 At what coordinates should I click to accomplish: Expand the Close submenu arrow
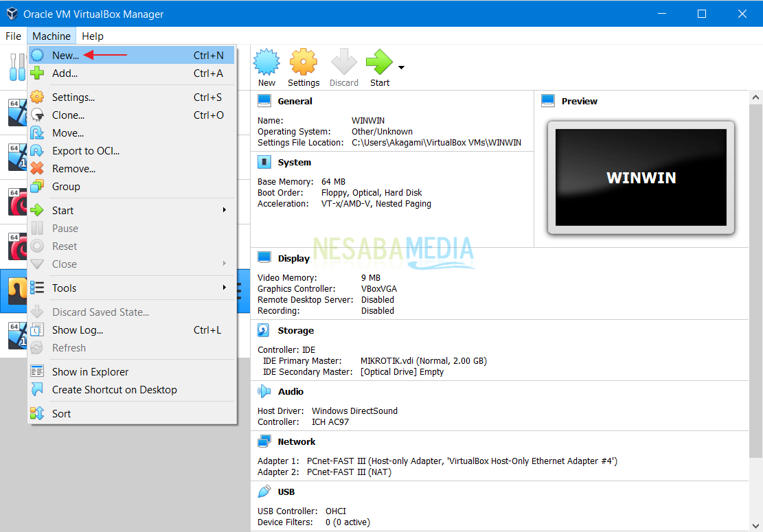point(225,264)
